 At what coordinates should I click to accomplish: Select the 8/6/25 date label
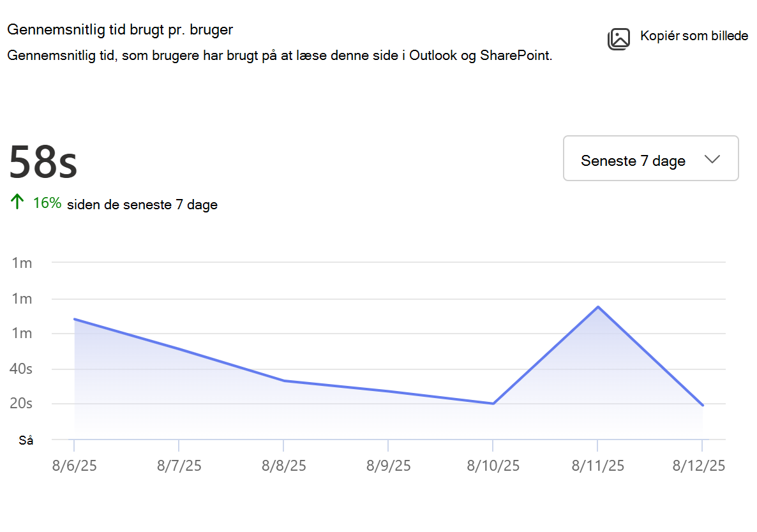point(74,466)
